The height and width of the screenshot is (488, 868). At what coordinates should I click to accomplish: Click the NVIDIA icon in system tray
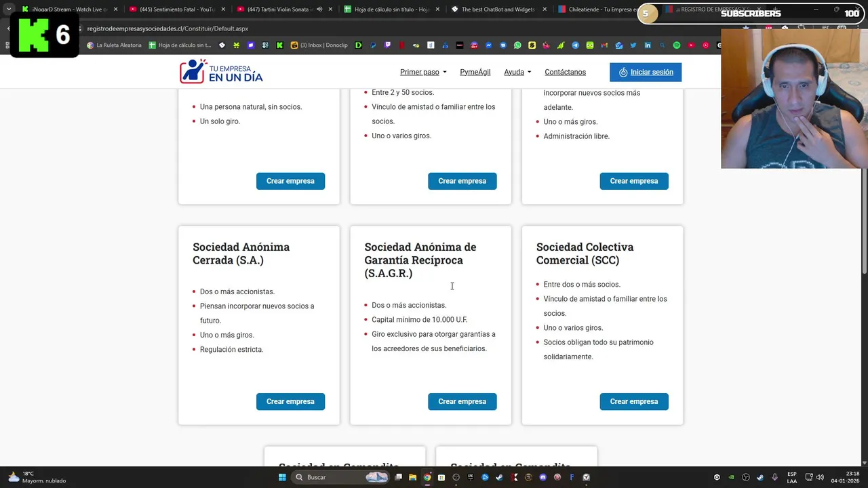(731, 477)
